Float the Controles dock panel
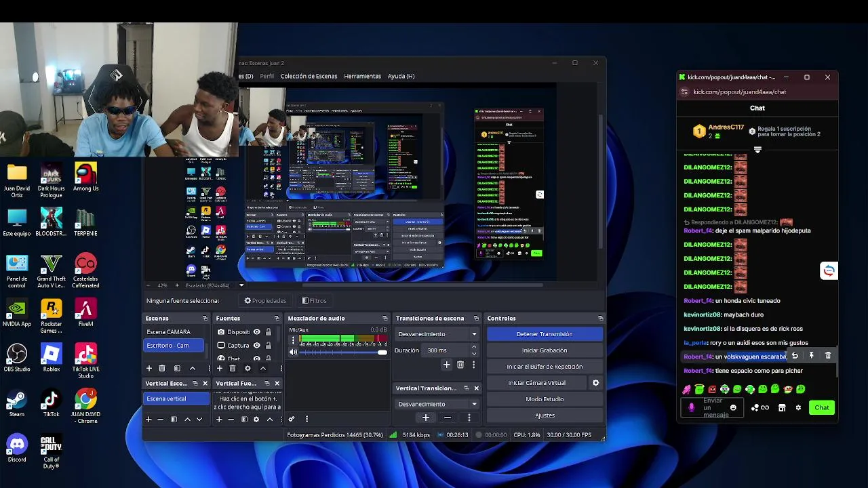This screenshot has height=488, width=868. point(600,319)
